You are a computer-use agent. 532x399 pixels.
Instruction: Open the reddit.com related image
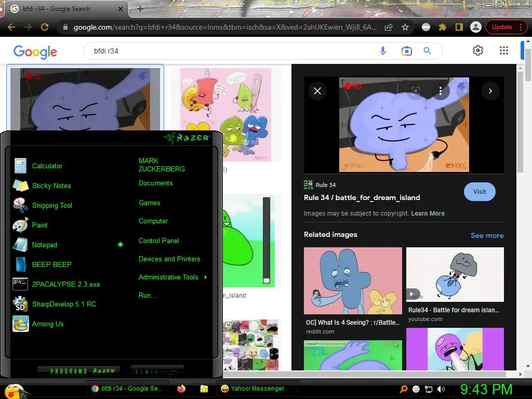point(353,281)
